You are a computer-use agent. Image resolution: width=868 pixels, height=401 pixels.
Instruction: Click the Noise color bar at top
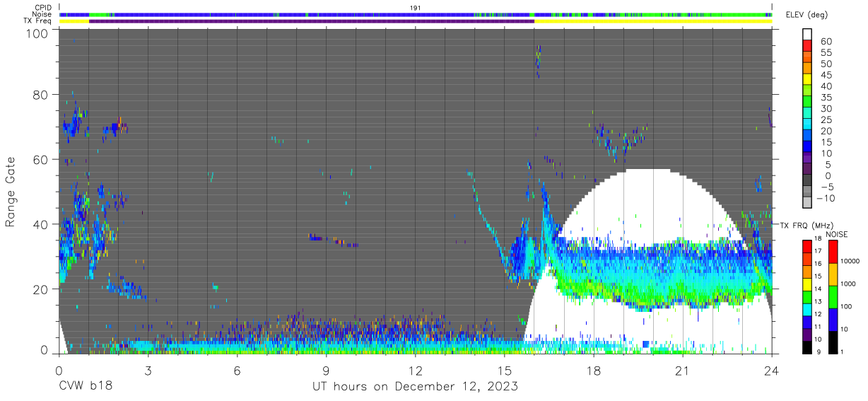[x=416, y=14]
